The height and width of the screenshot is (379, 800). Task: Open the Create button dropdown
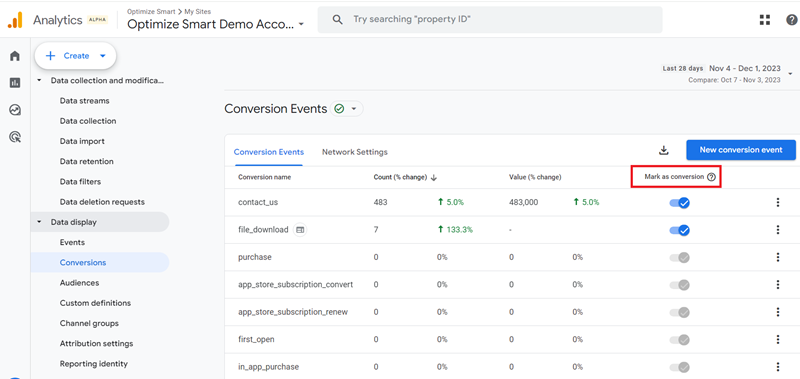tap(76, 56)
